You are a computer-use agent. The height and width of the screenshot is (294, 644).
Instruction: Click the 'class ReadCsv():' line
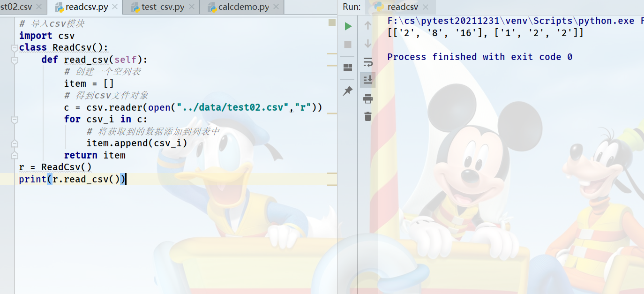[x=64, y=47]
